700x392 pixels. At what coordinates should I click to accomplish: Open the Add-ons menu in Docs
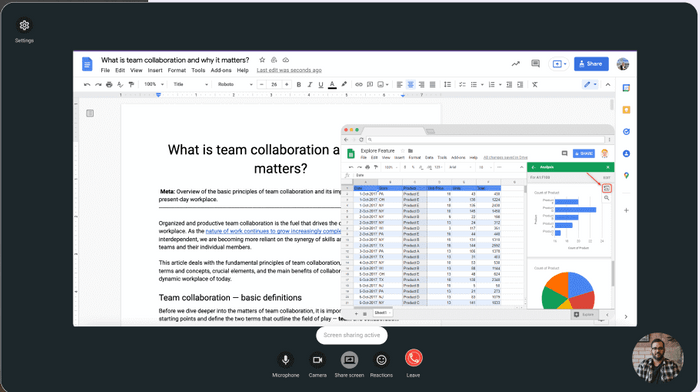point(221,71)
